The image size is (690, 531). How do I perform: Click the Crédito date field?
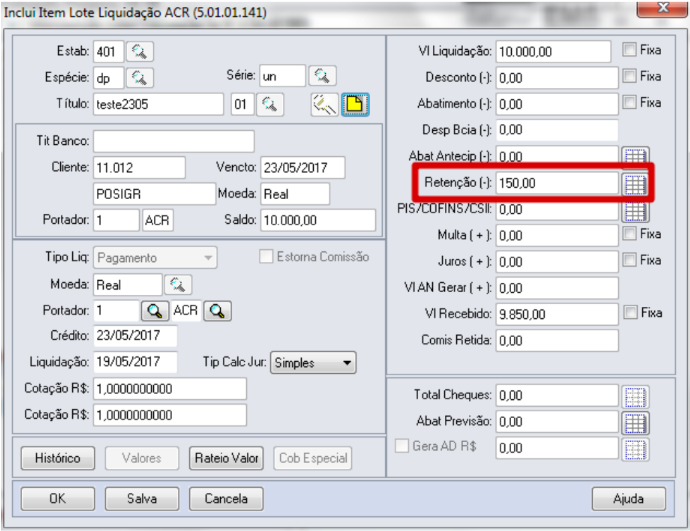(x=135, y=335)
